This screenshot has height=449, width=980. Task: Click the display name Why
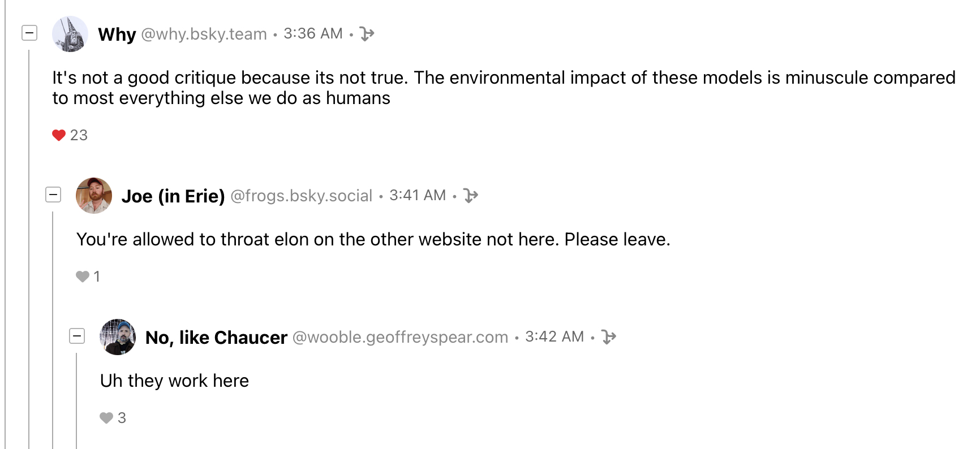[117, 34]
